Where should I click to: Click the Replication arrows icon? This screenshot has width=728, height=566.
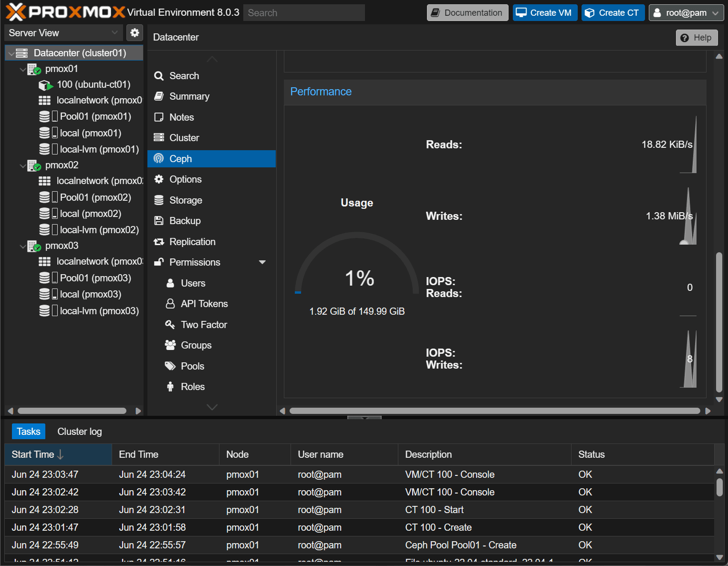[159, 242]
